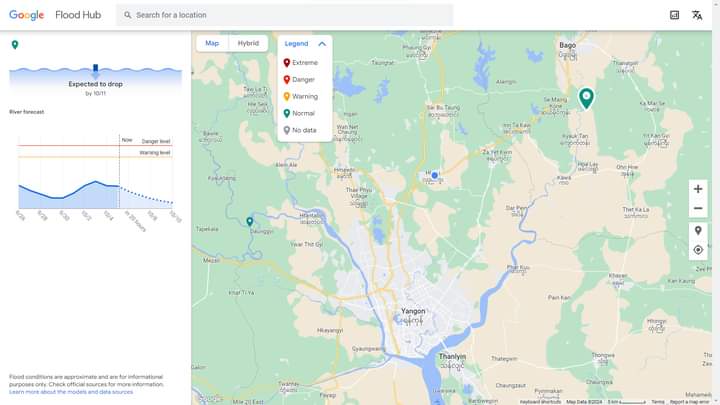Click the Alein Ale label
Screen dimensions: 720x405
coord(286,165)
